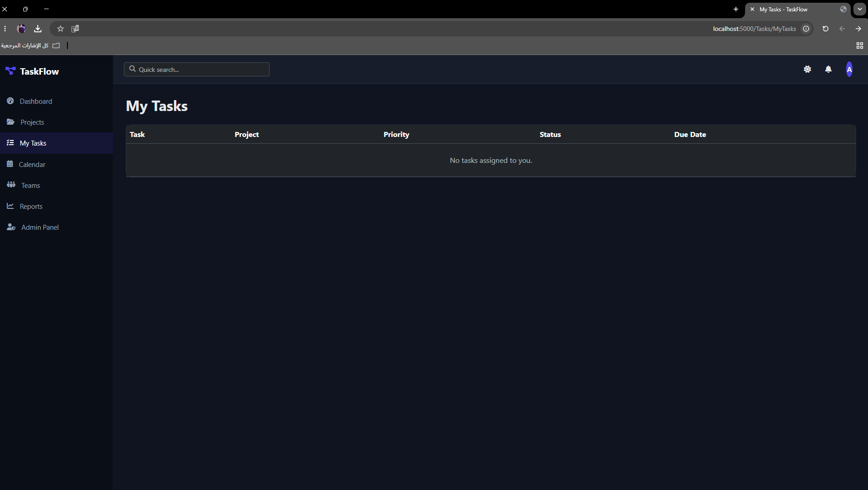This screenshot has height=490, width=868.
Task: Close the My Tasks - TaskFlow tab
Action: [x=752, y=9]
